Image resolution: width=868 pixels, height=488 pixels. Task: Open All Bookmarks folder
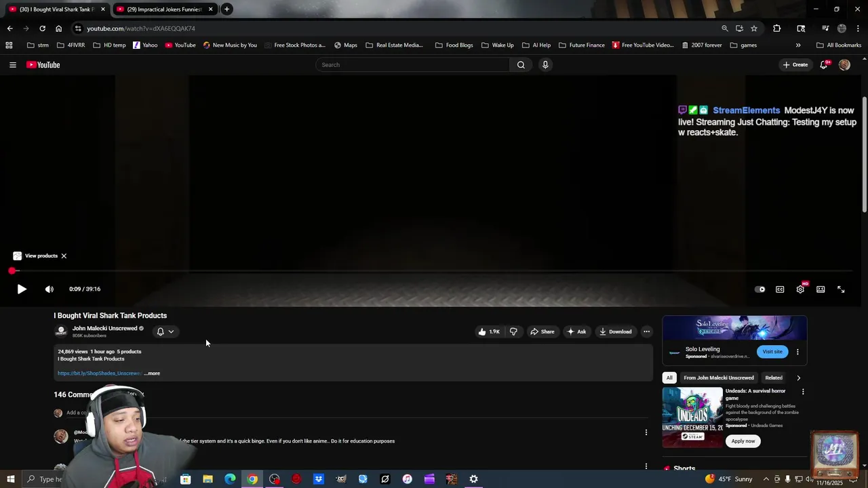pyautogui.click(x=839, y=45)
